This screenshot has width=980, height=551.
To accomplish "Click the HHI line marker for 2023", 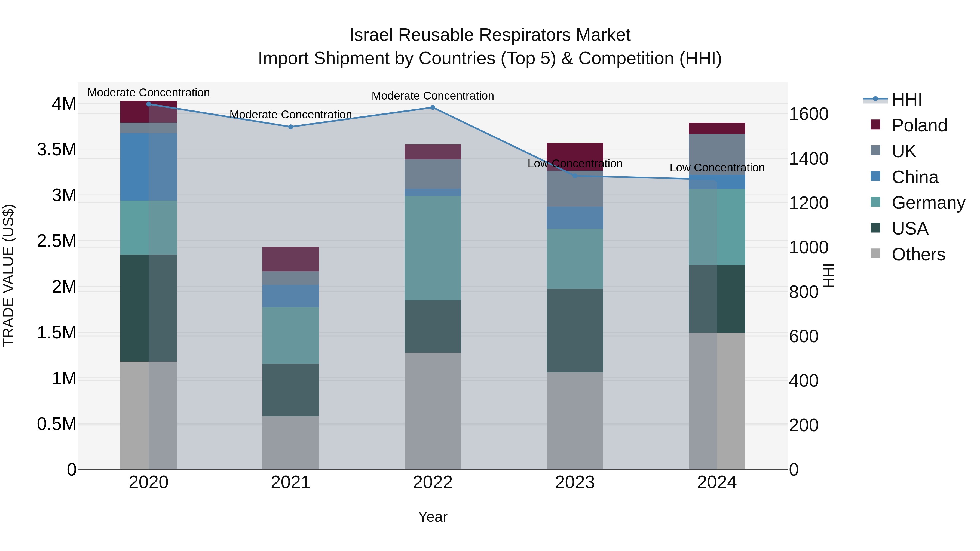I will pyautogui.click(x=575, y=176).
